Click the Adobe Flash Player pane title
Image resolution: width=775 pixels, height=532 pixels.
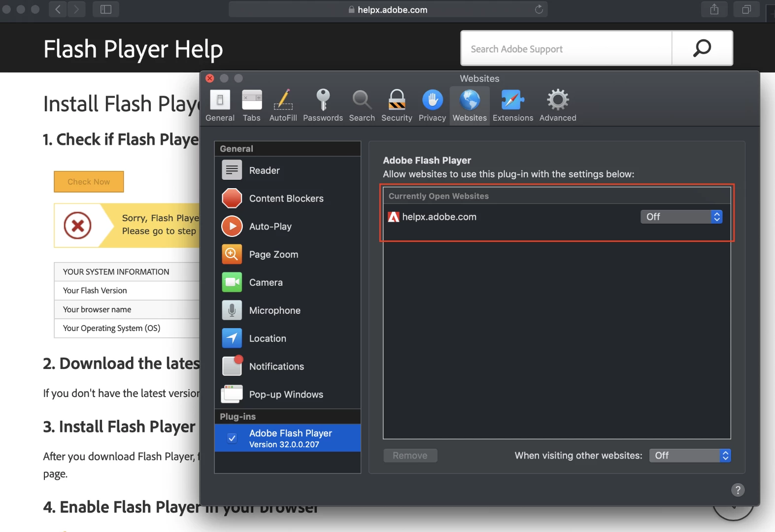click(427, 161)
